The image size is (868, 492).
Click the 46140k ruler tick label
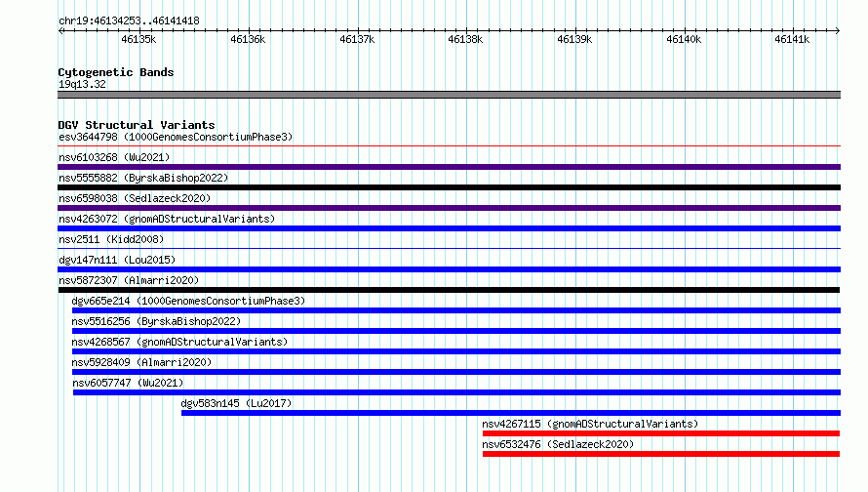tap(683, 39)
